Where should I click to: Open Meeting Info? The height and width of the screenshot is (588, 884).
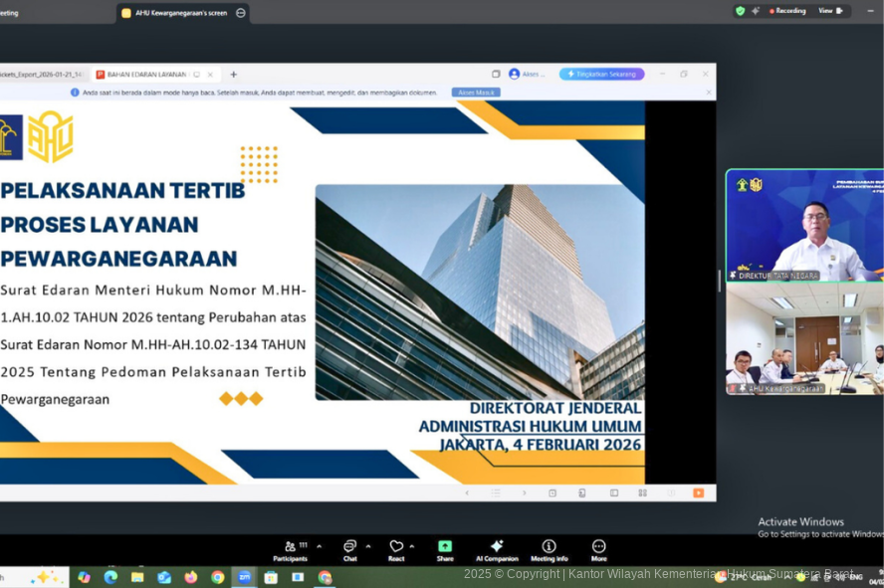[549, 549]
